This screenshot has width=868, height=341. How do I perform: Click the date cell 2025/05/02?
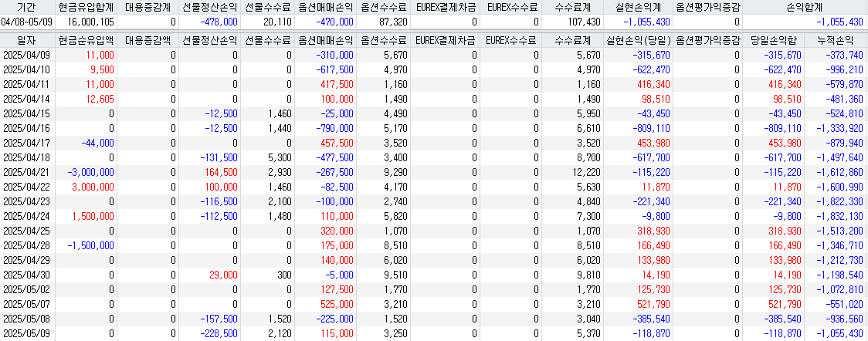click(x=27, y=289)
